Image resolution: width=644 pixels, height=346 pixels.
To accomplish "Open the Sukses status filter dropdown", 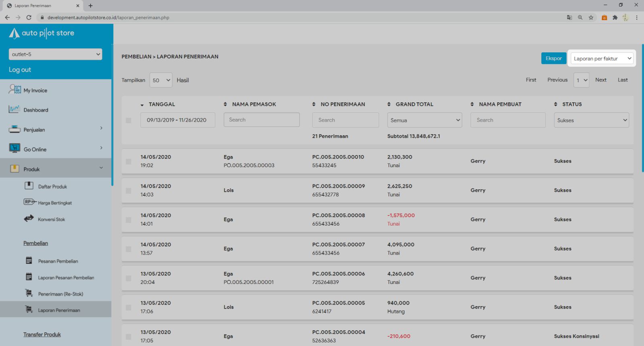I will click(x=591, y=120).
